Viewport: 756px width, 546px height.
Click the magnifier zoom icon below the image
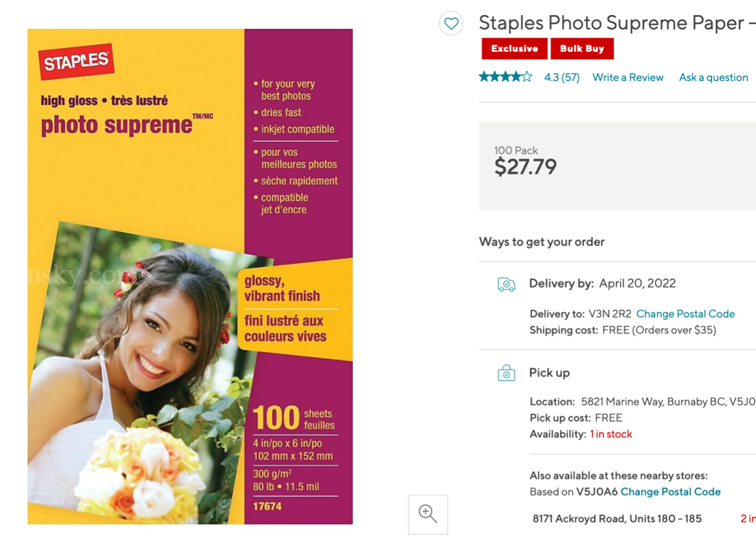[428, 514]
